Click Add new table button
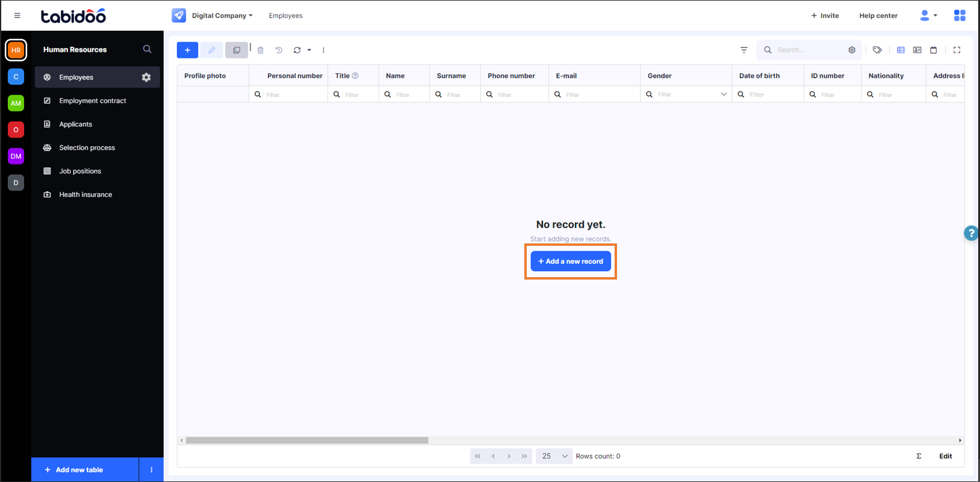The width and height of the screenshot is (980, 482). pyautogui.click(x=85, y=470)
